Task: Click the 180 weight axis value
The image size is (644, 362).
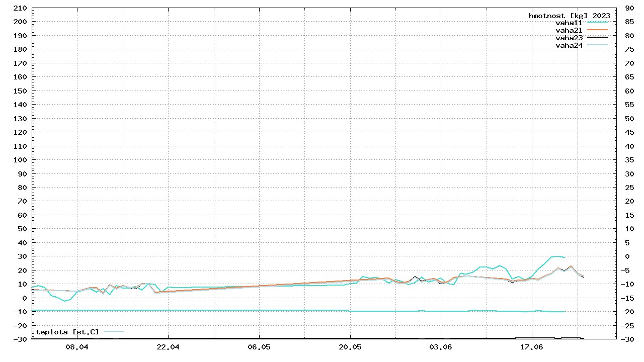Action: pyautogui.click(x=21, y=49)
